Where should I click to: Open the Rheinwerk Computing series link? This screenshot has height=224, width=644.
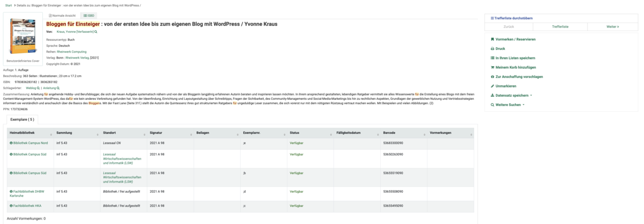click(x=71, y=52)
